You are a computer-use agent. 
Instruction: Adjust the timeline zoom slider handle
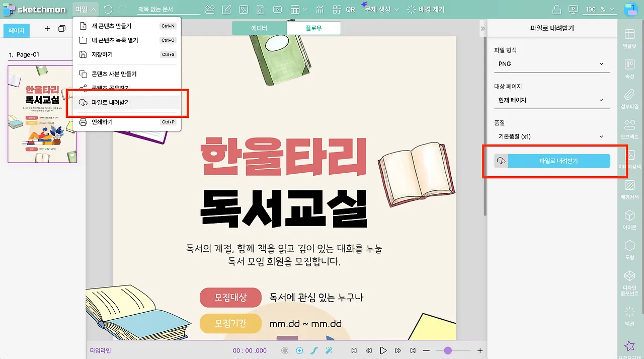[x=448, y=350]
